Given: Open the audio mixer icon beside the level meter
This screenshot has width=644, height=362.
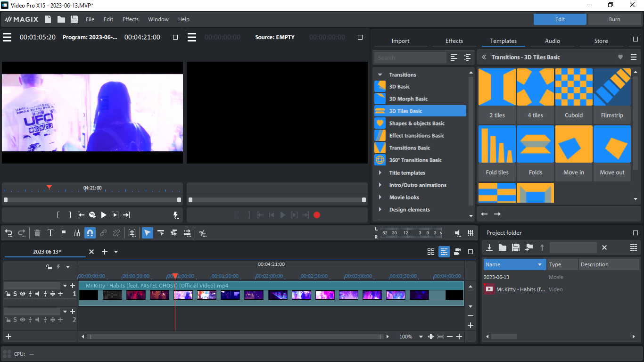Looking at the screenshot, I should (x=471, y=233).
